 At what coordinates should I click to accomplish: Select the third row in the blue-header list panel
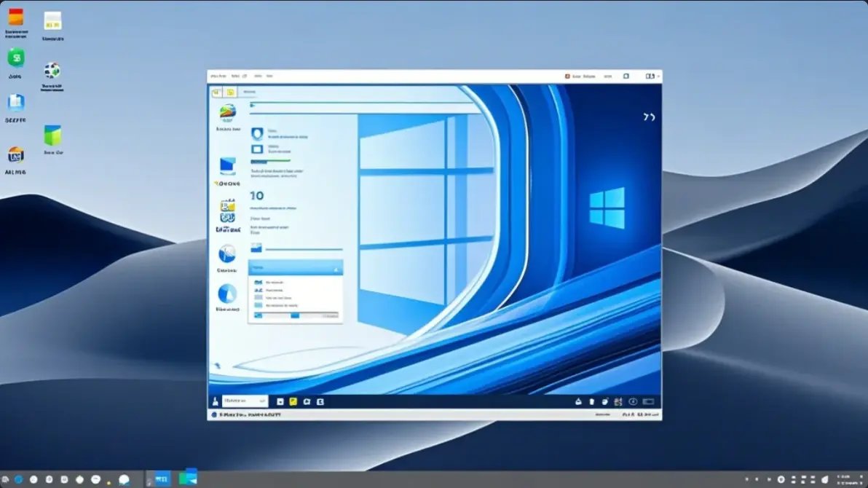[x=295, y=298]
